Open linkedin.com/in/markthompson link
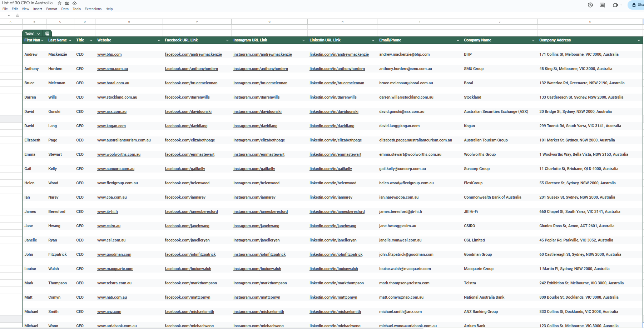 point(337,283)
